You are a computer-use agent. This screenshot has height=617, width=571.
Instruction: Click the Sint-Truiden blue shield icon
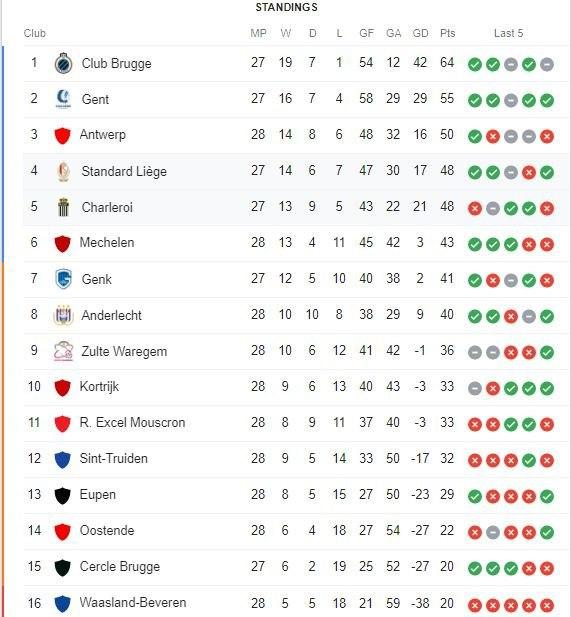(62, 460)
